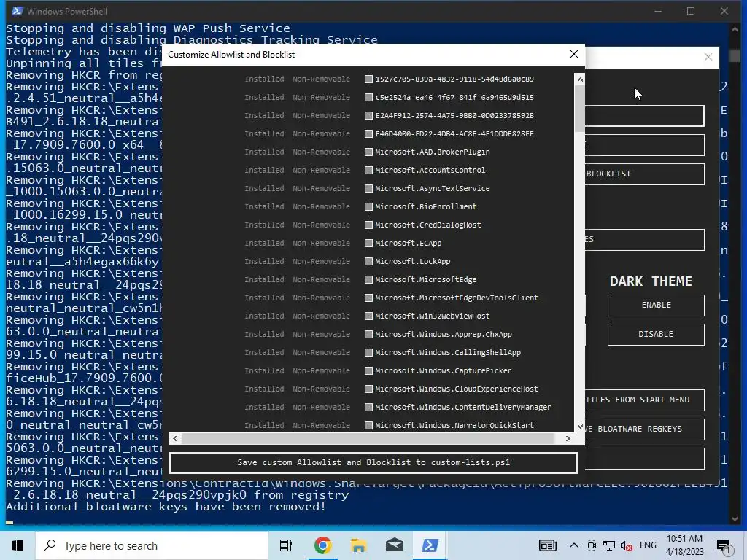Open News and interests tray icon
The height and width of the screenshot is (560, 747).
547,545
